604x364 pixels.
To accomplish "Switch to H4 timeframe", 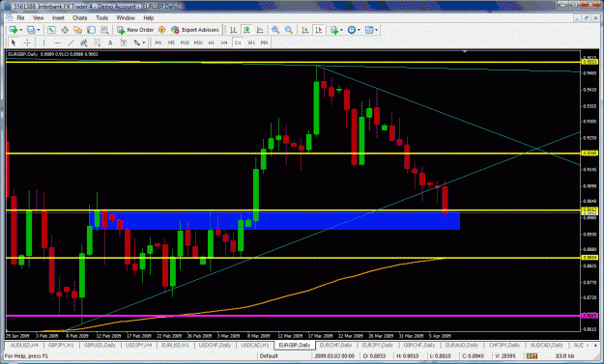I will [224, 42].
